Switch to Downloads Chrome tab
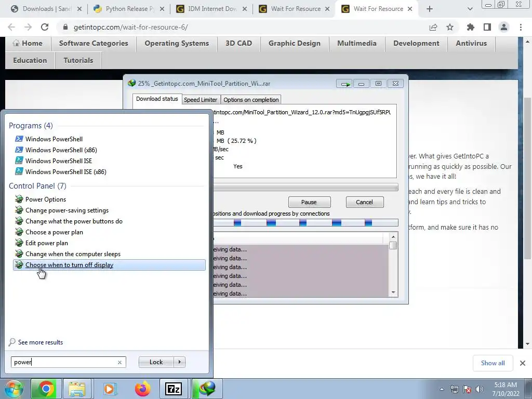532x399 pixels. tap(46, 9)
